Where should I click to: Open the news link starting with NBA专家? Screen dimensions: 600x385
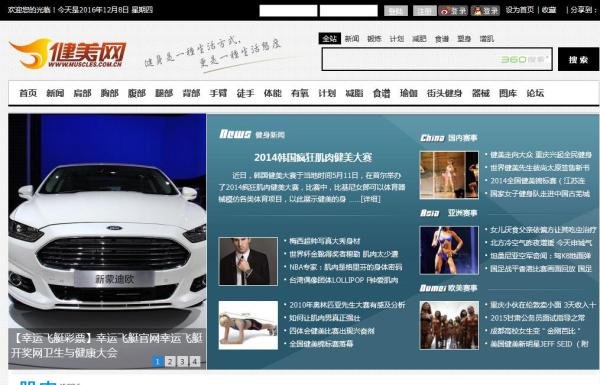[x=346, y=267]
